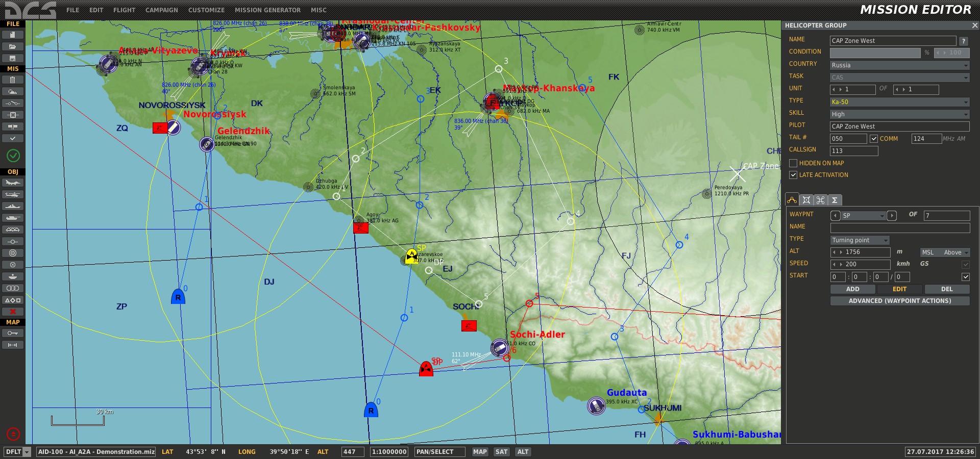Expand the Type dropdown showing Ka-50

(x=899, y=102)
